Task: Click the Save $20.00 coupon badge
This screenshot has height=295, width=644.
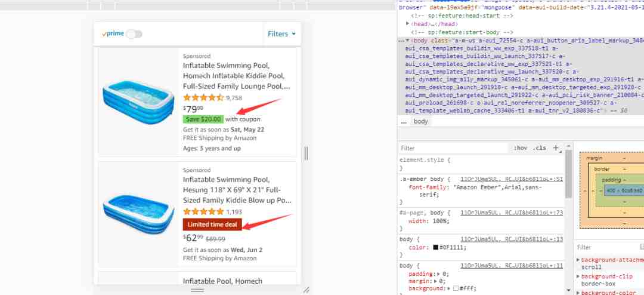Action: pyautogui.click(x=203, y=119)
